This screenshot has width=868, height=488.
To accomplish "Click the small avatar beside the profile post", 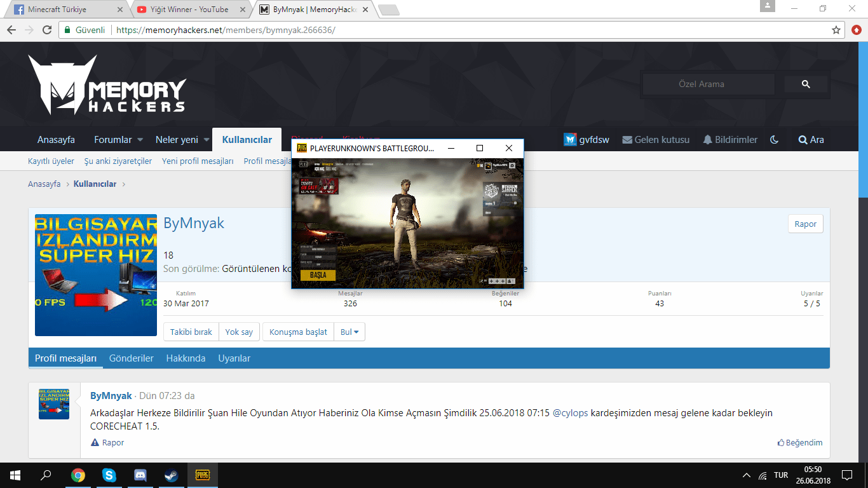I will (54, 404).
